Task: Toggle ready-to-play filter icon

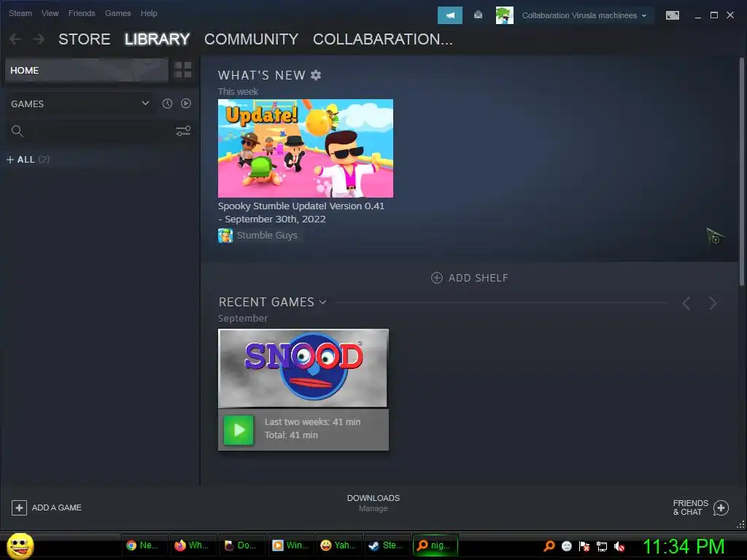Action: [x=186, y=104]
